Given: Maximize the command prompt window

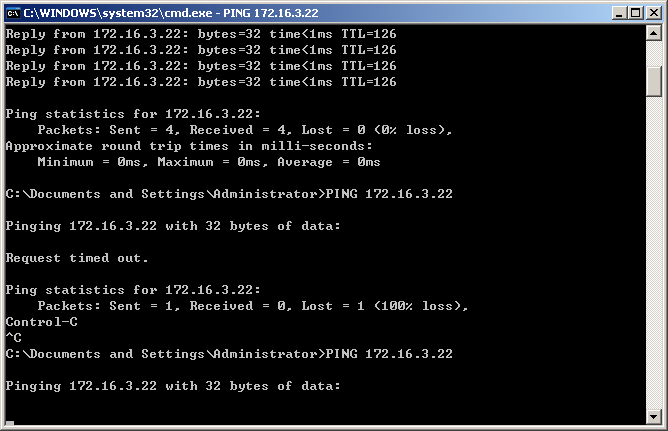Looking at the screenshot, I should coord(636,13).
